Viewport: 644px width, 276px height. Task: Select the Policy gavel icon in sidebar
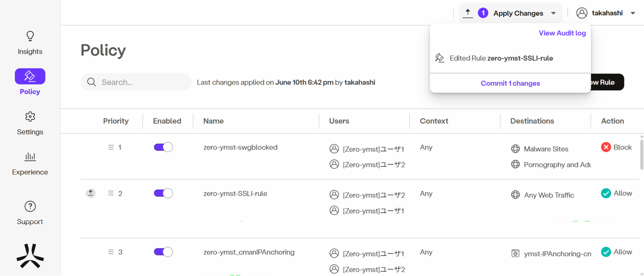tap(30, 76)
